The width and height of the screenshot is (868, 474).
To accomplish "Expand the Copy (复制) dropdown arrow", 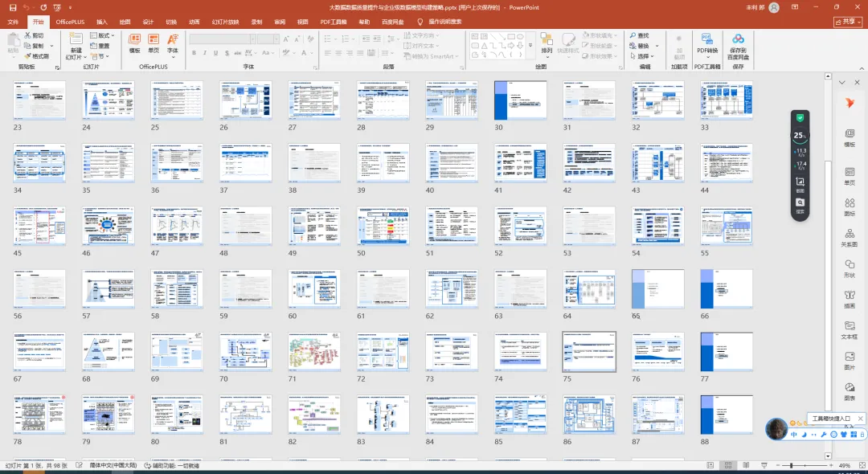I will point(52,46).
